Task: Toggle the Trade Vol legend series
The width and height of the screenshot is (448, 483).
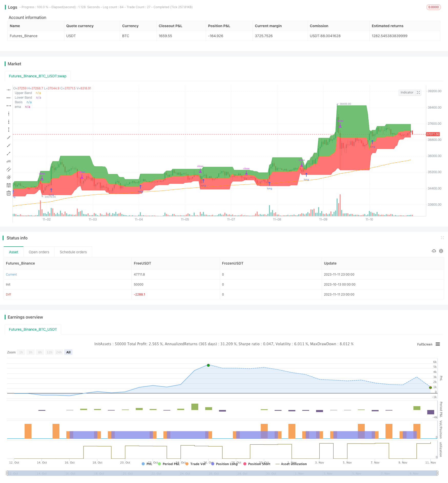Action: point(195,464)
